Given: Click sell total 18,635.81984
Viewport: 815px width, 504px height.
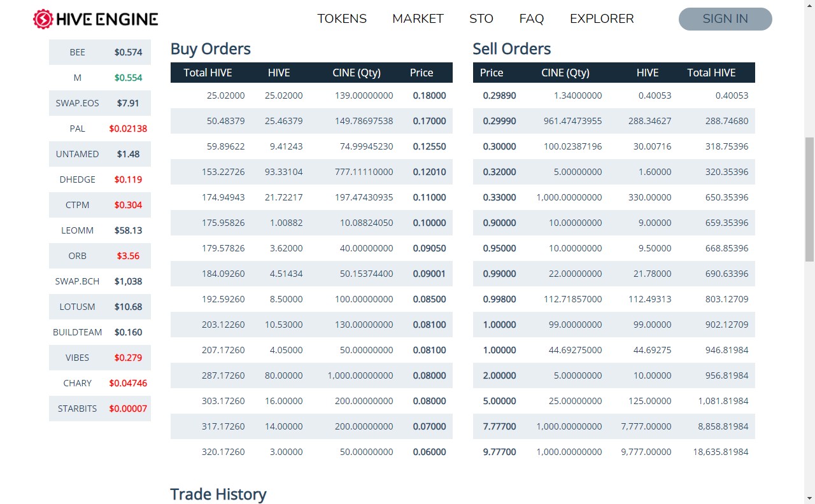Looking at the screenshot, I should 721,452.
